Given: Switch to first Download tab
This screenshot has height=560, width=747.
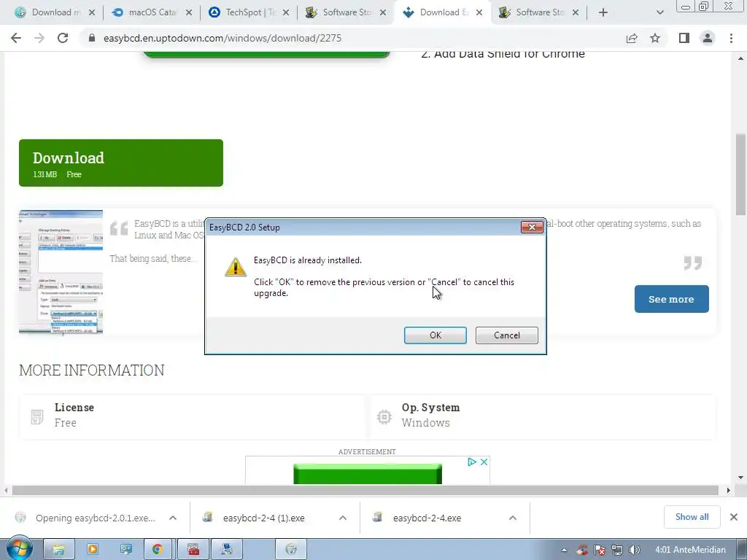Looking at the screenshot, I should click(x=55, y=12).
